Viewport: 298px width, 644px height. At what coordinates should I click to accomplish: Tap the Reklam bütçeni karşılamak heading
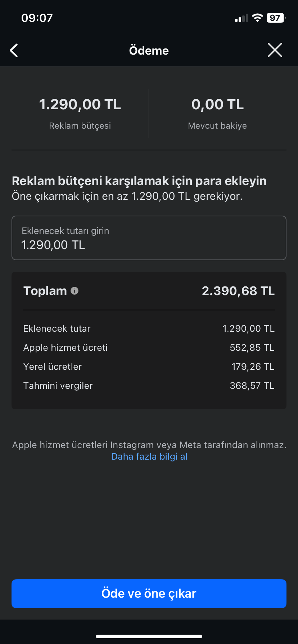point(139,181)
